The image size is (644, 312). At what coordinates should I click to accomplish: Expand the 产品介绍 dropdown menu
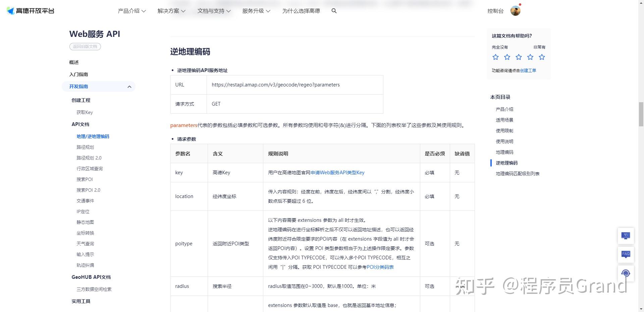pyautogui.click(x=131, y=11)
